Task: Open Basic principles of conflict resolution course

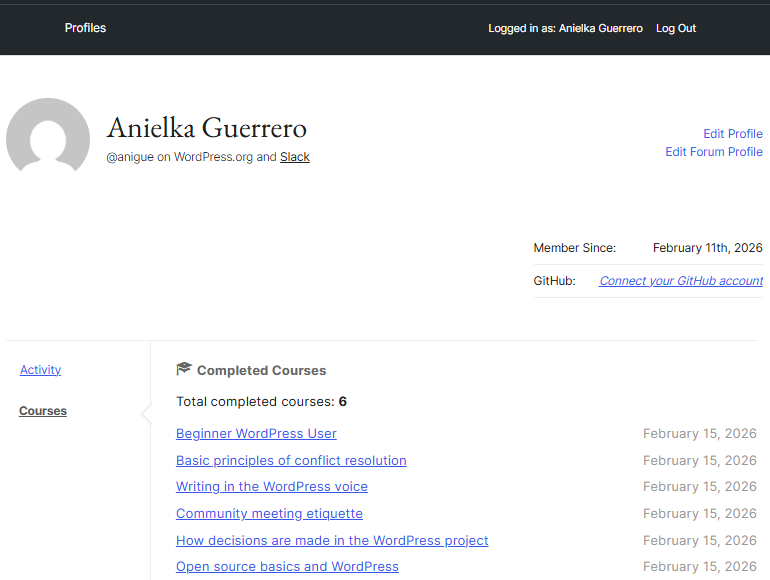Action: [x=291, y=460]
